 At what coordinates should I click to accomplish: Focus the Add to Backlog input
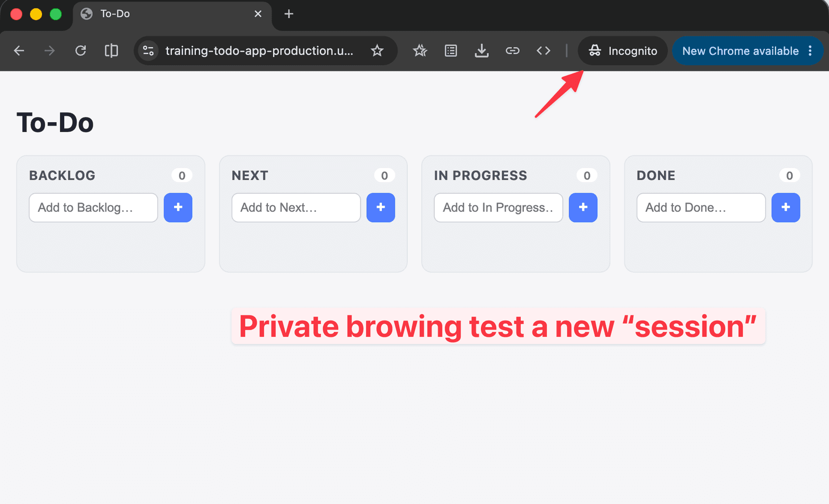pos(93,208)
